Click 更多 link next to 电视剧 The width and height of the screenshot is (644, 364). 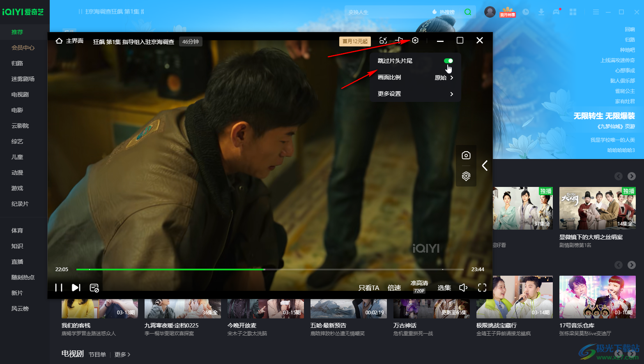tap(122, 355)
